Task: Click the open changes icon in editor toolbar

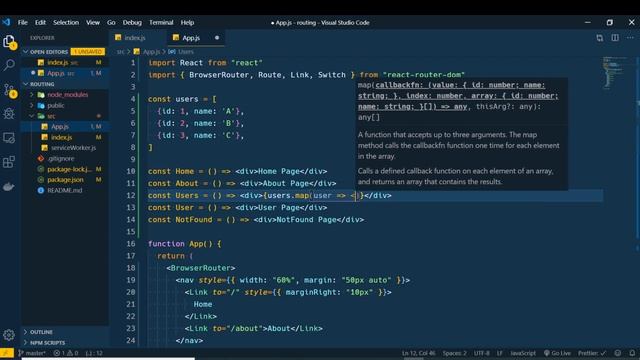Action: tap(599, 38)
